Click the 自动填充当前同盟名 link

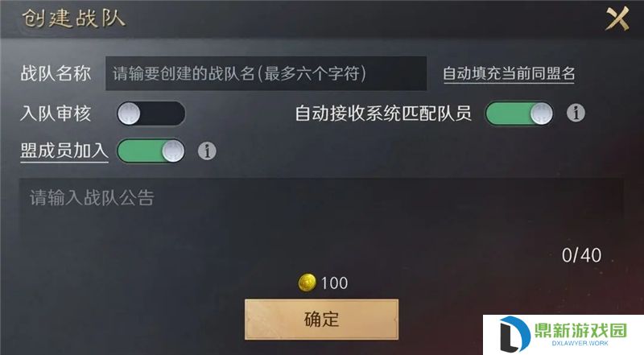pyautogui.click(x=509, y=74)
